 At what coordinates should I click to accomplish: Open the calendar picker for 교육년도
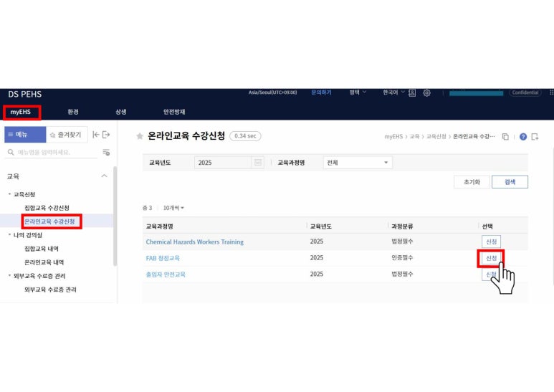coord(258,163)
